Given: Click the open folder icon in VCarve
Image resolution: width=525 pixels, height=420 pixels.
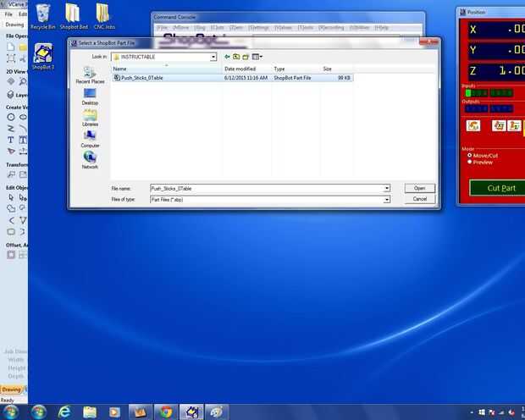Looking at the screenshot, I should (x=23, y=47).
